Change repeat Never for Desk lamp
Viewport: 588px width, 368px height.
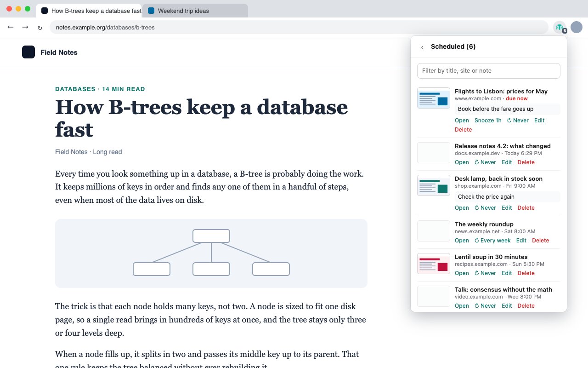pyautogui.click(x=485, y=208)
